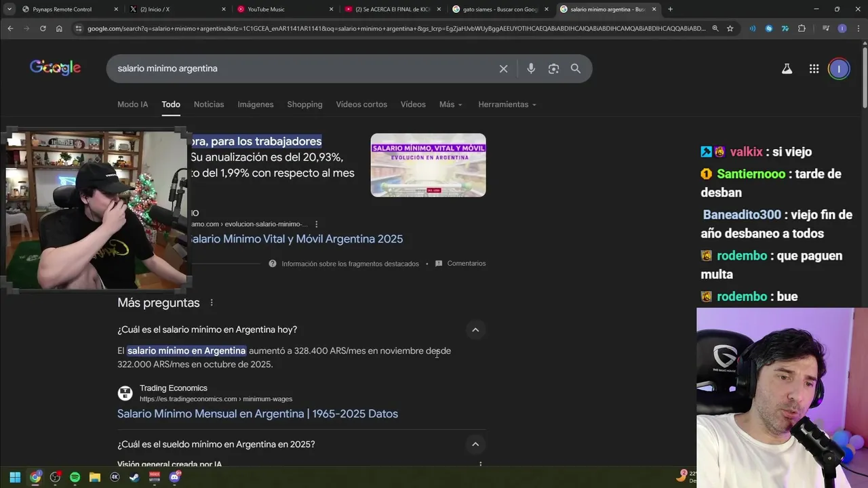Go to browser home page icon
The width and height of the screenshot is (868, 488).
59,28
